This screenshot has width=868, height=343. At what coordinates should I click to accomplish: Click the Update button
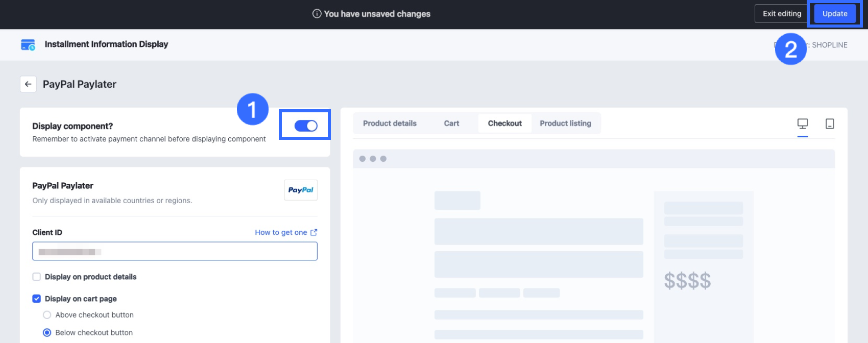[x=835, y=14]
